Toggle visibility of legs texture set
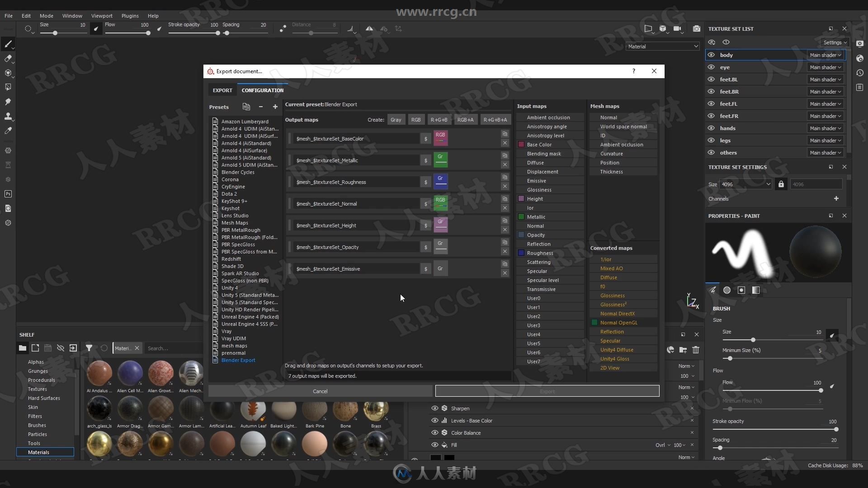The image size is (868, 488). (x=711, y=140)
